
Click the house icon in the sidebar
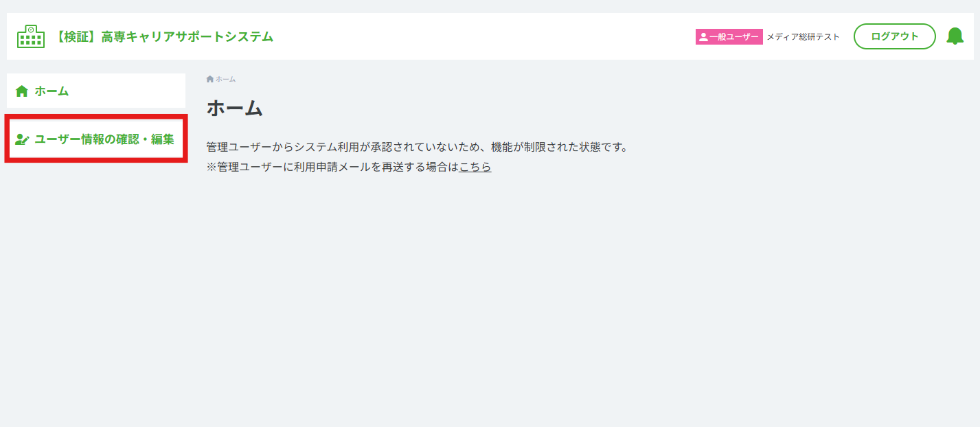[x=22, y=91]
